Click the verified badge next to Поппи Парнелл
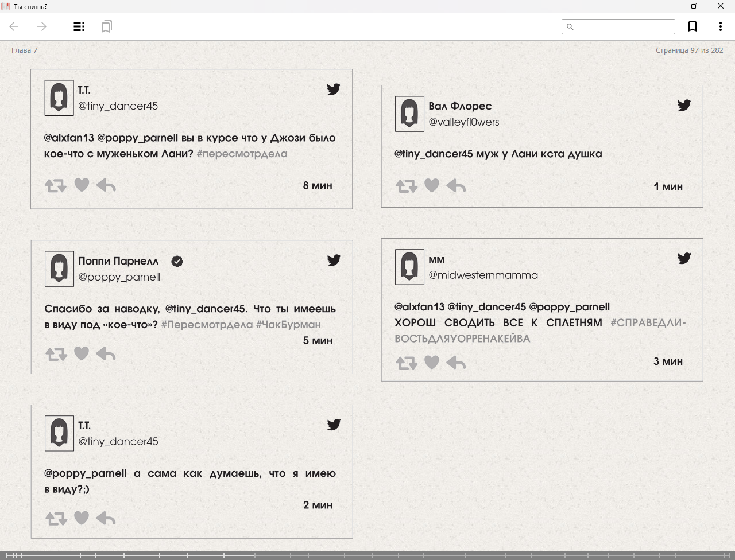 click(177, 262)
